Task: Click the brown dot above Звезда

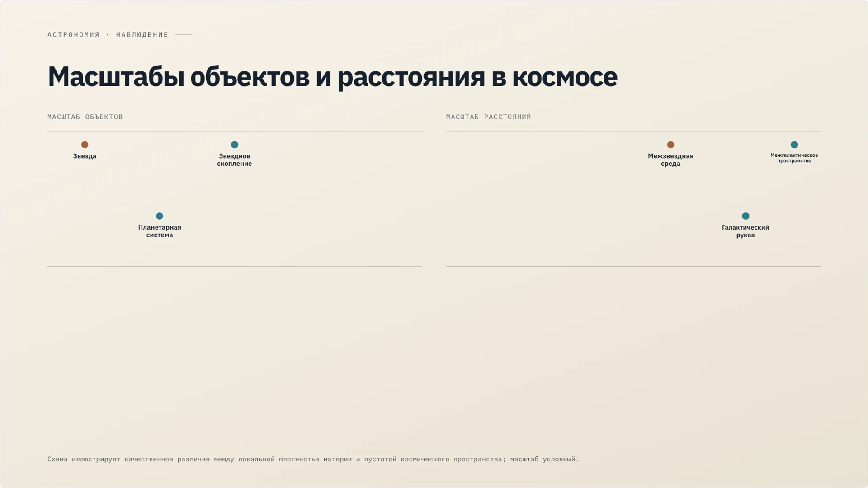Action: [x=85, y=145]
